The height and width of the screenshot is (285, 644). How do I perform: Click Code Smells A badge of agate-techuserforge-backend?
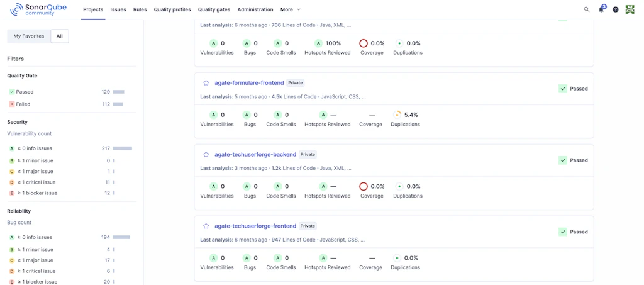[277, 186]
